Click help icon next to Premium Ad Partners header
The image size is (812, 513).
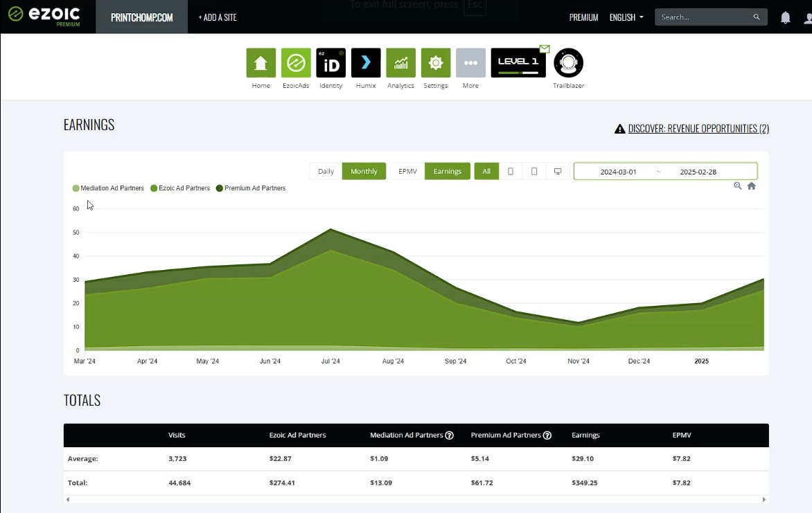click(x=547, y=435)
